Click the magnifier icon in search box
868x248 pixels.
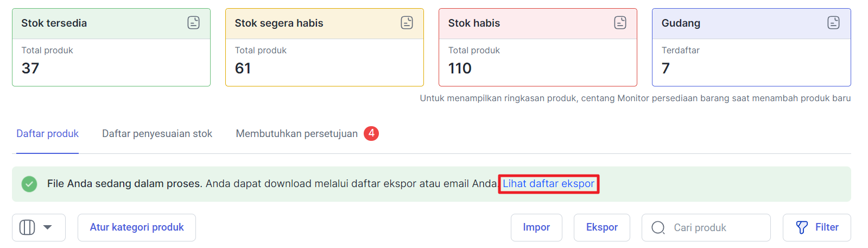click(x=658, y=227)
